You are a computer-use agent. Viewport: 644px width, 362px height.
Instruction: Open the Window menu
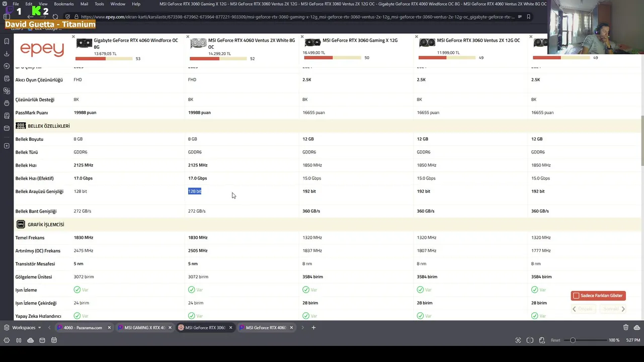tap(118, 4)
